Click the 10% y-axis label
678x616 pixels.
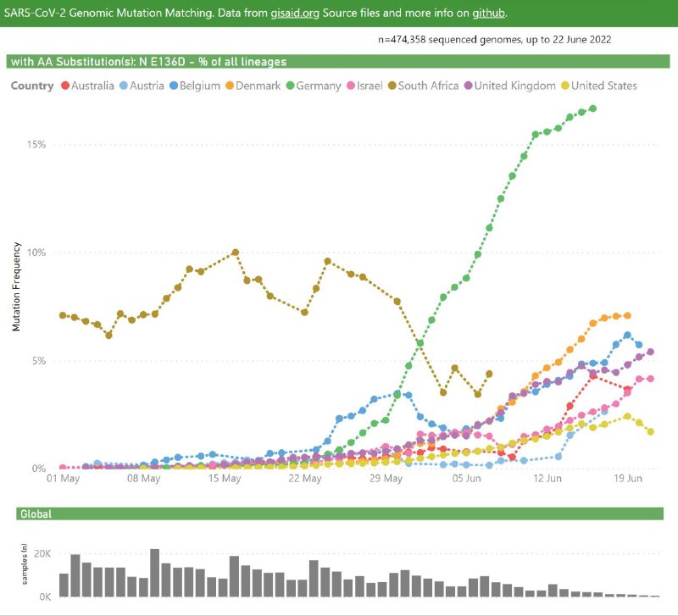click(36, 253)
